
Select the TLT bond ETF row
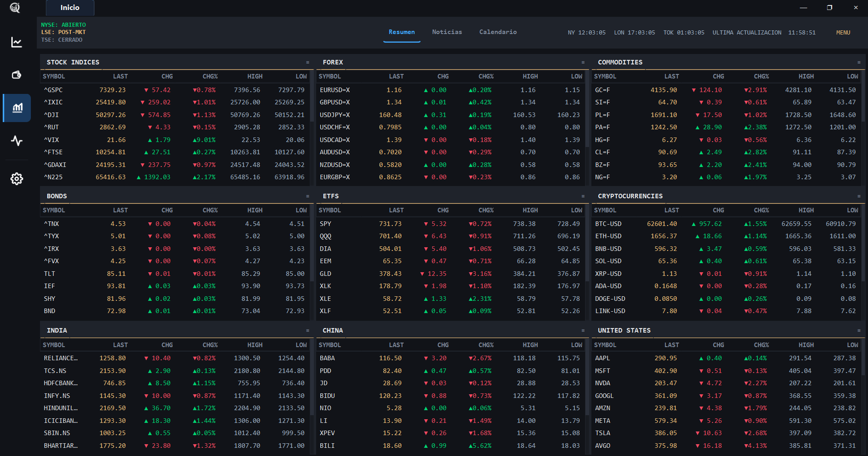pos(175,274)
